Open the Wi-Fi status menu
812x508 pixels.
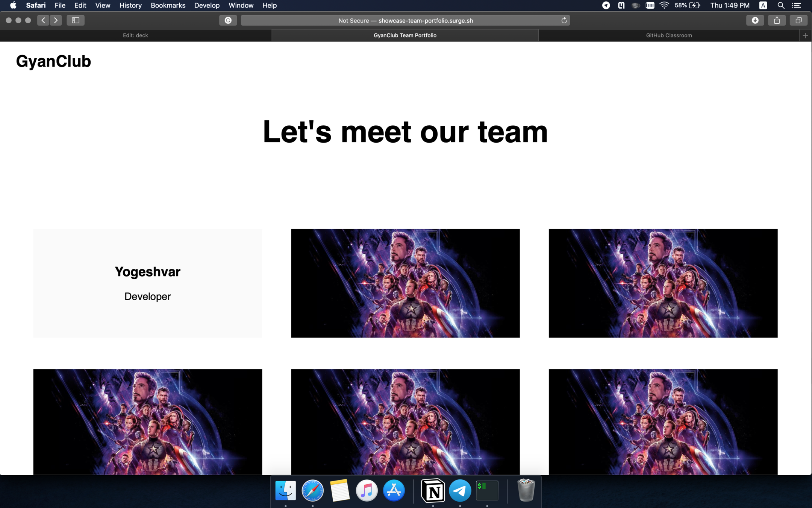pos(664,5)
